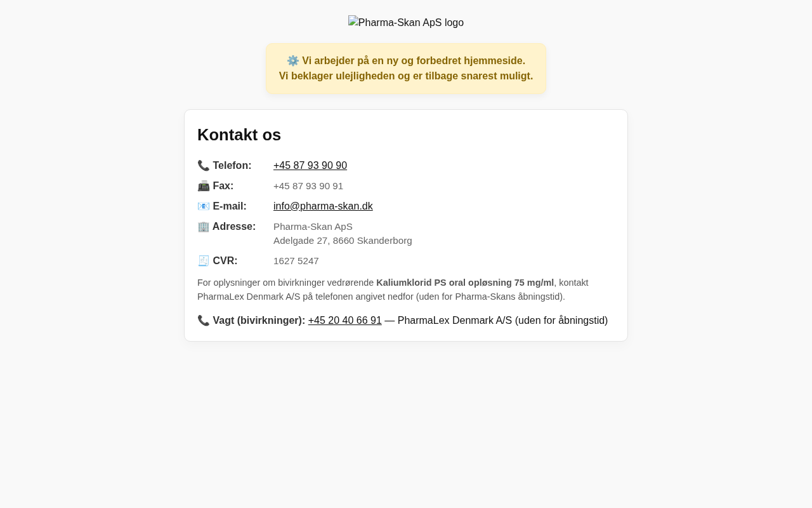Click the bold text Kaliumklorid PS oral opløsning 75 mg/ml
The image size is (812, 508).
point(465,283)
